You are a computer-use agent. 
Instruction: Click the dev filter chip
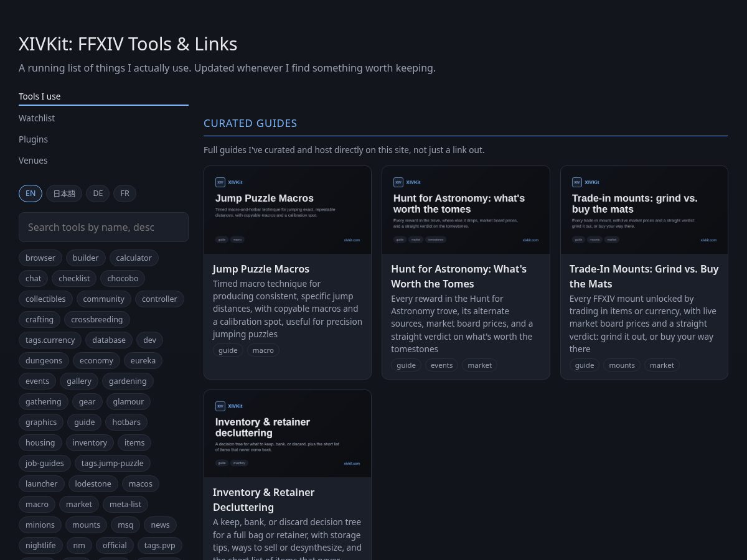(149, 340)
